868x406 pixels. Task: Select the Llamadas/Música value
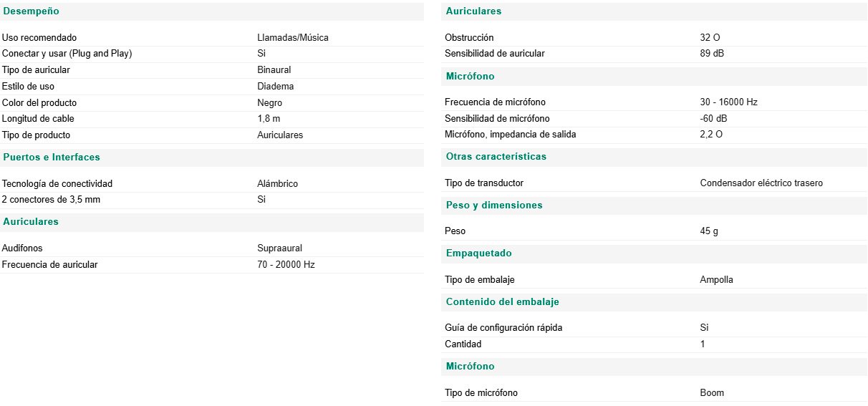coord(293,37)
